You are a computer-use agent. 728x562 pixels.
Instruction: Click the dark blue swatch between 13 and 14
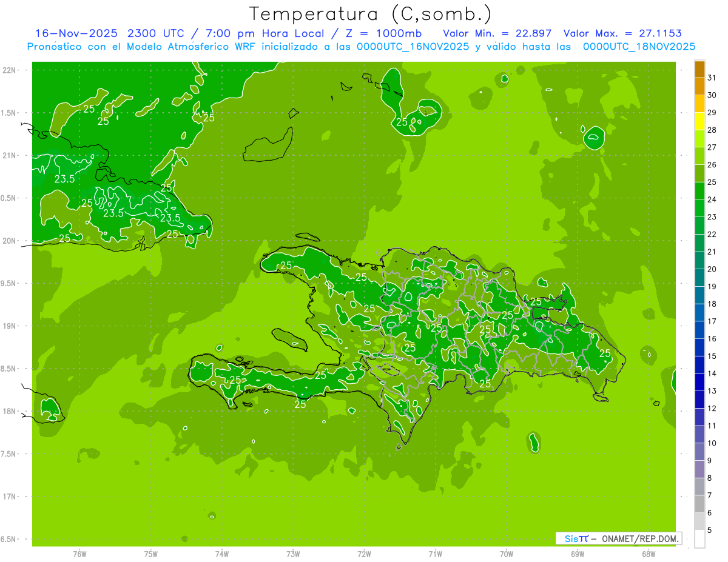(699, 382)
